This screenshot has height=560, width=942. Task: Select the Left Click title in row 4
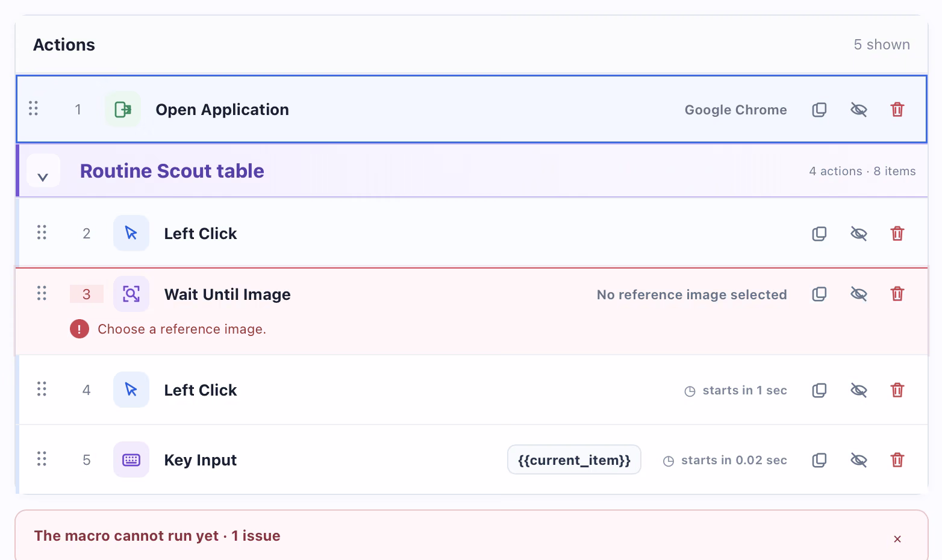(x=201, y=390)
